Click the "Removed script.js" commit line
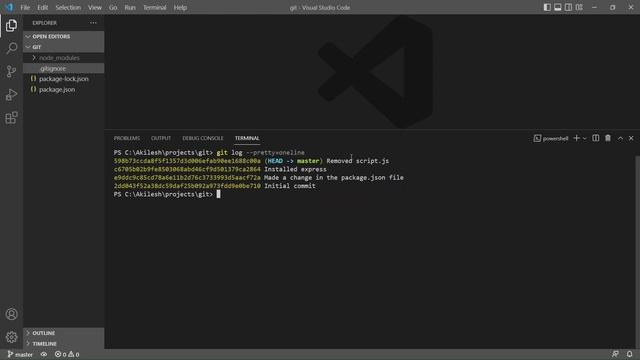 point(251,161)
